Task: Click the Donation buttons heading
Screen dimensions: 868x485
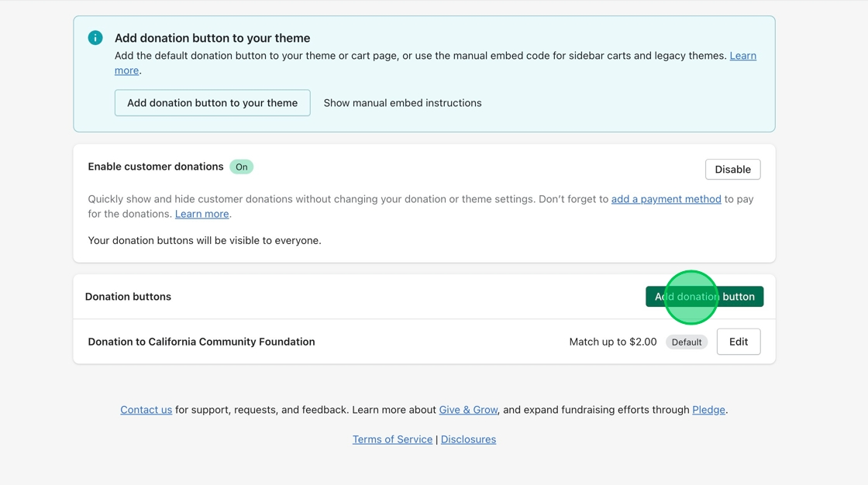Action: pyautogui.click(x=128, y=296)
